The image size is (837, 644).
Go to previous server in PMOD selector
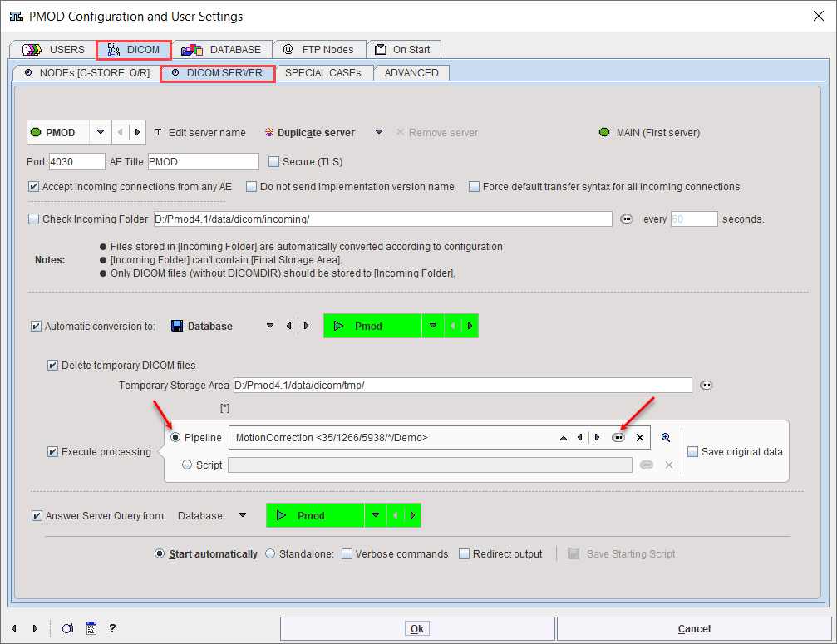click(120, 132)
